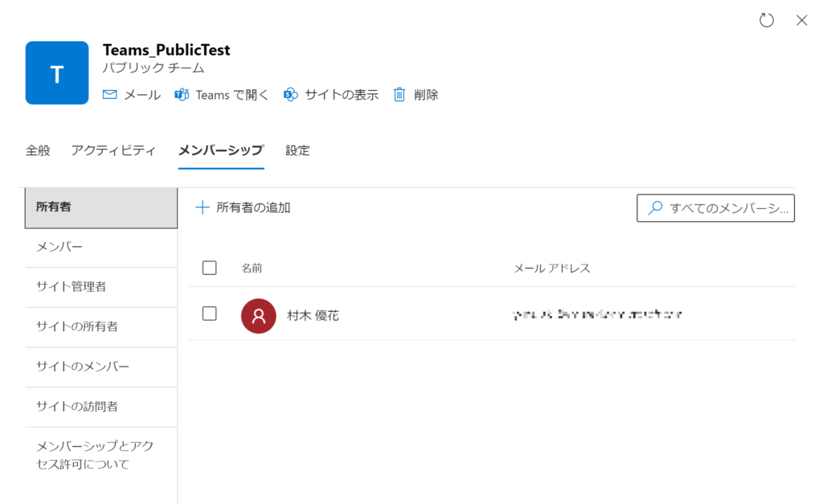The height and width of the screenshot is (504, 823).
Task: Click the red avatar of 村木 優花
Action: [259, 316]
